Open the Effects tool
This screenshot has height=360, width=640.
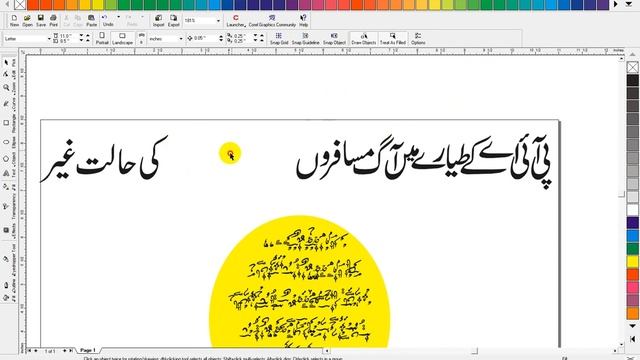(6, 230)
